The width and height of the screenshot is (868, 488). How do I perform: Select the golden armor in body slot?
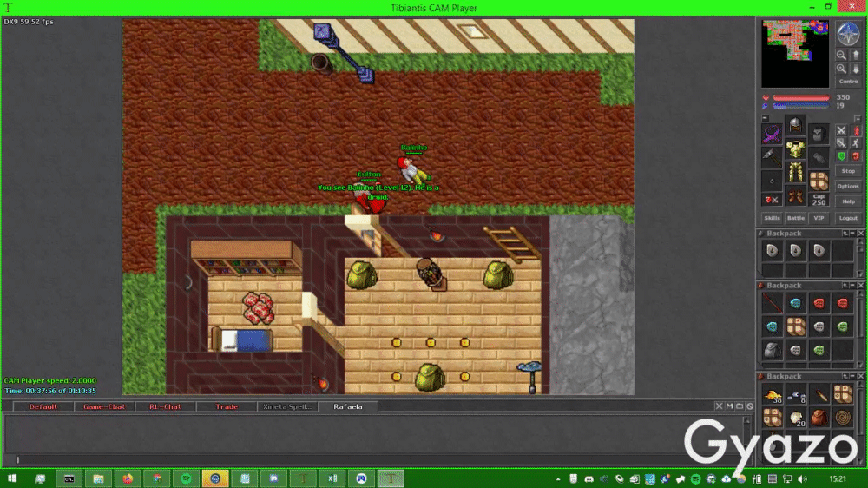point(795,149)
